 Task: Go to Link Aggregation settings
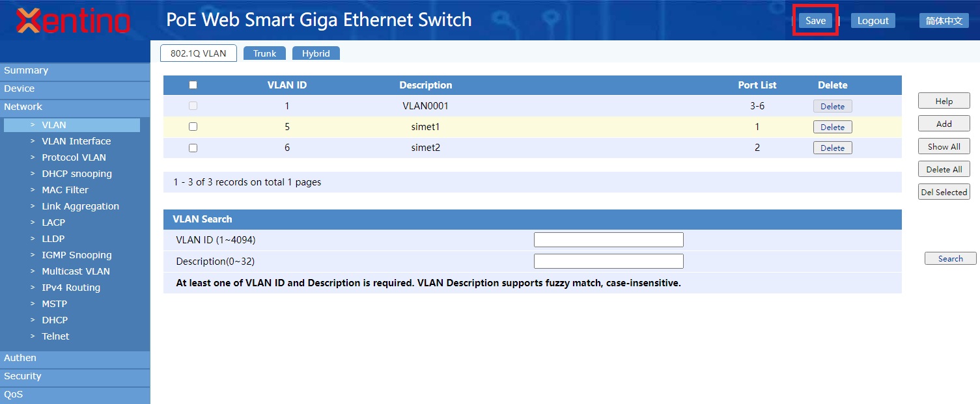(80, 206)
